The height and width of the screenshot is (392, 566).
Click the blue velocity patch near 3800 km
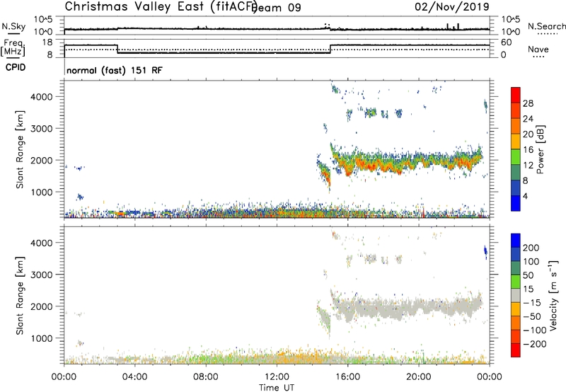(x=485, y=250)
